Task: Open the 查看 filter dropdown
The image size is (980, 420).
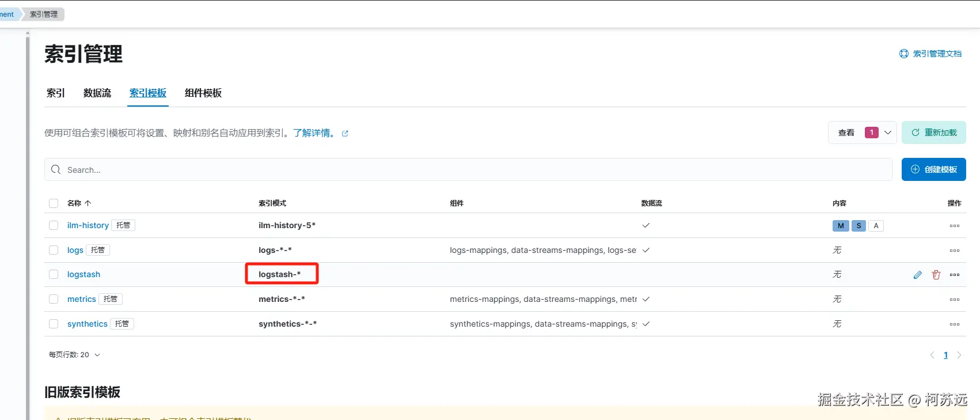Action: 863,133
